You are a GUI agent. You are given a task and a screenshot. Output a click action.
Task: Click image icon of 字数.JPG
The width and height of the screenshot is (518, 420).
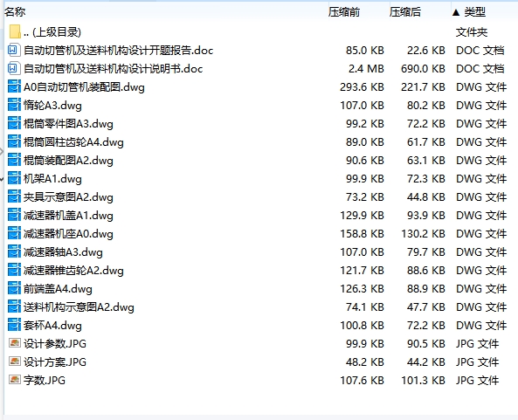point(14,380)
